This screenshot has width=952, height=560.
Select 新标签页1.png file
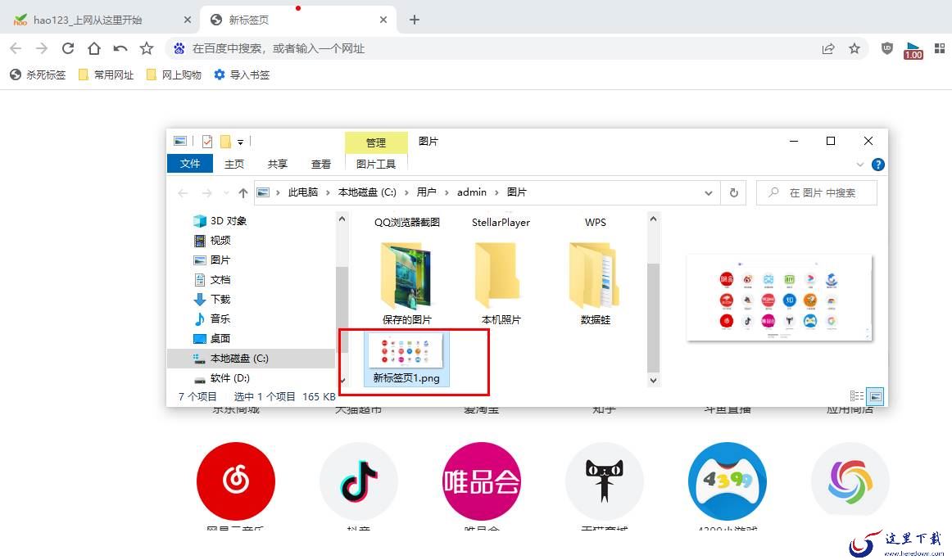407,359
